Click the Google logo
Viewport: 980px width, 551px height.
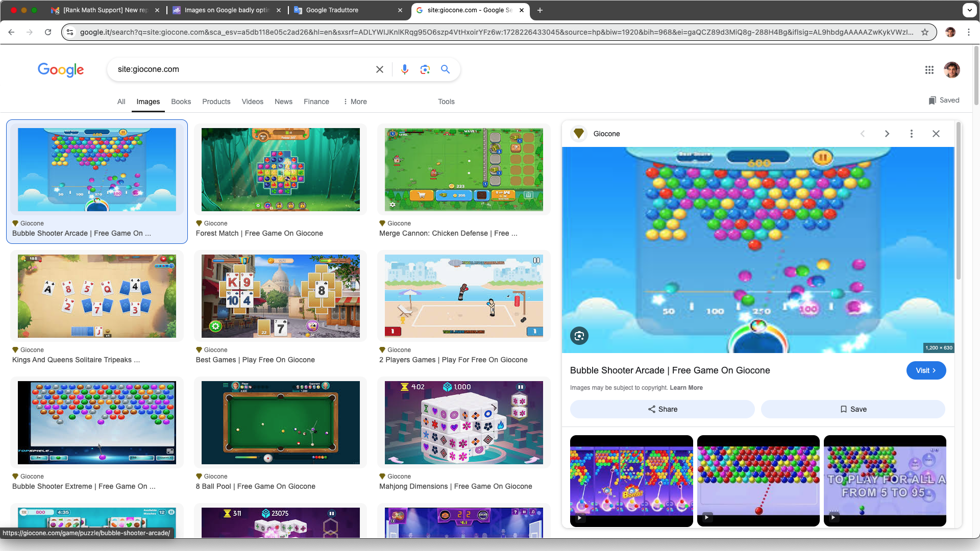click(x=61, y=70)
